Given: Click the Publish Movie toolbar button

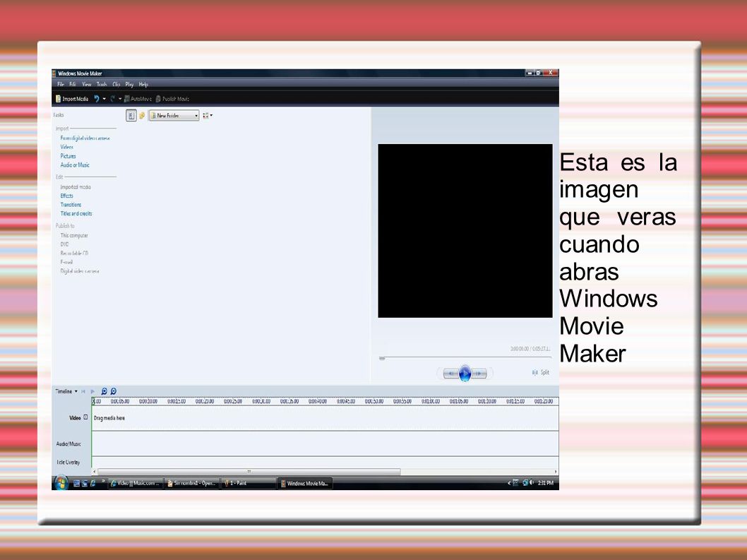Looking at the screenshot, I should point(172,99).
